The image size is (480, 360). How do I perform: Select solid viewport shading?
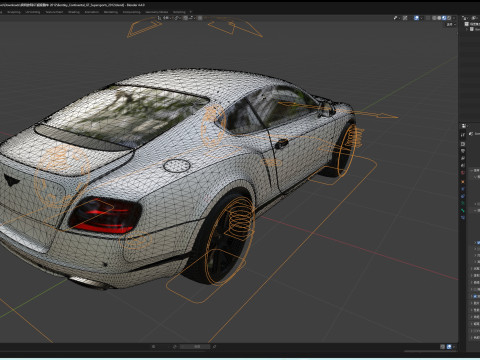coord(439,18)
